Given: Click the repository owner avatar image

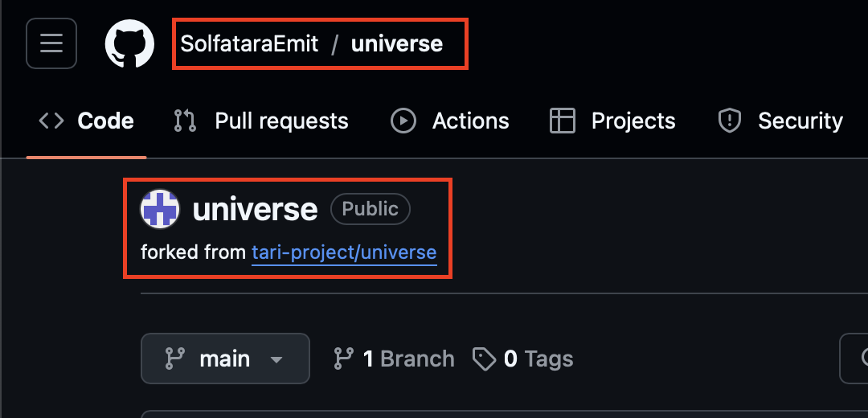Looking at the screenshot, I should click(160, 209).
